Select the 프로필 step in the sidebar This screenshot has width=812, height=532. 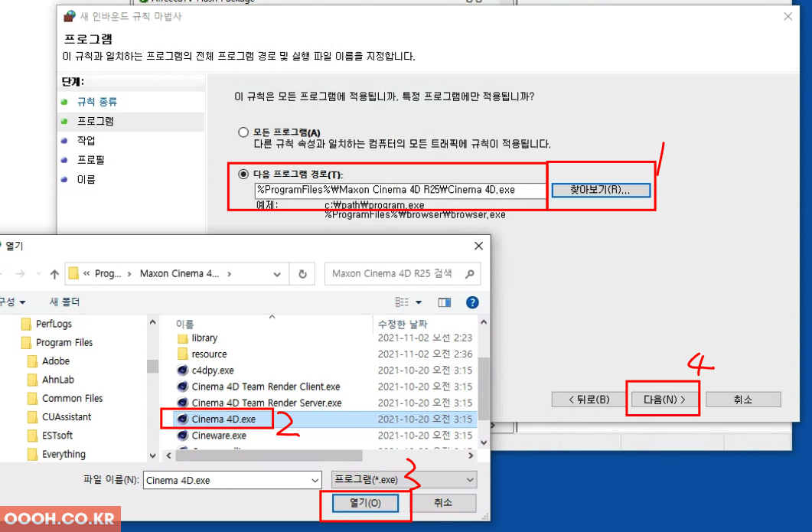click(90, 160)
